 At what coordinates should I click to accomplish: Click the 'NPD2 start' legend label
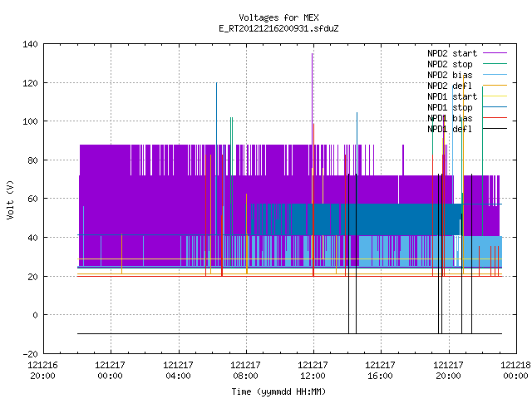(x=452, y=53)
